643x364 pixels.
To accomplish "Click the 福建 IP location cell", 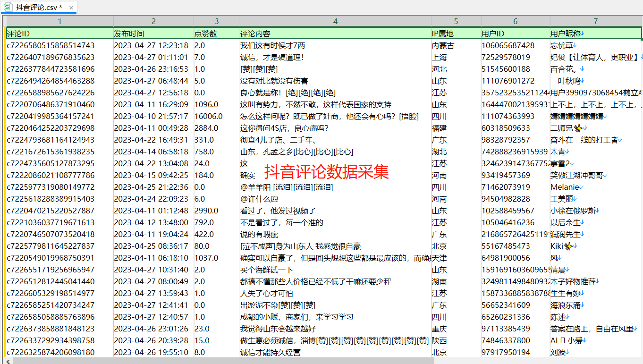I will click(440, 128).
